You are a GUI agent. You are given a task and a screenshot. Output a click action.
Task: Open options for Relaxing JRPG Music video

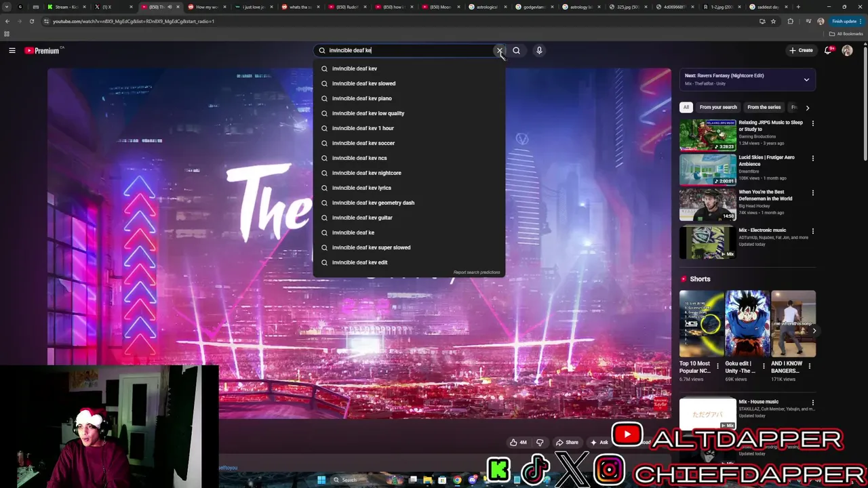tap(812, 123)
